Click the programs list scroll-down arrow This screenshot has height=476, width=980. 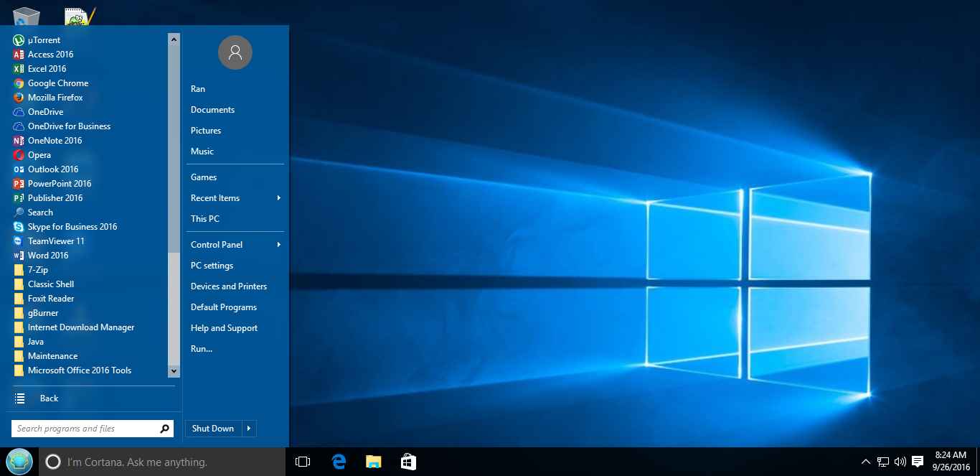[x=174, y=371]
